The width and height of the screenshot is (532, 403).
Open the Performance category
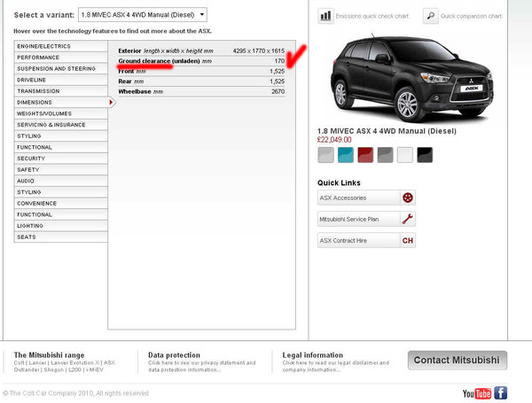(60, 58)
